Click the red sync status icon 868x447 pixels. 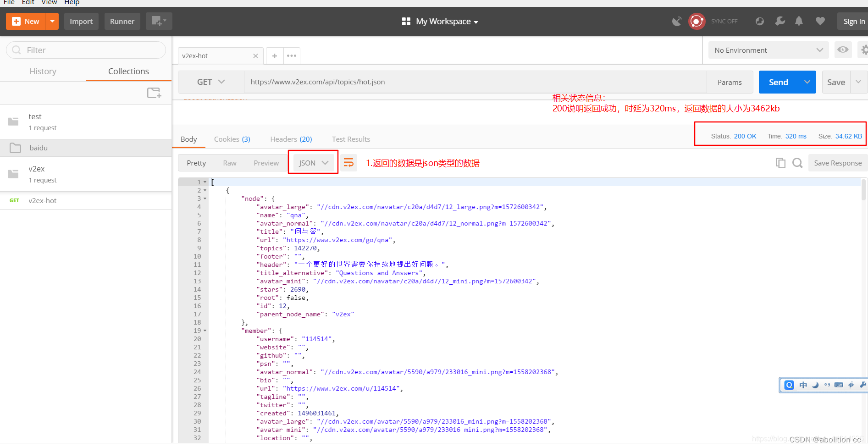point(697,21)
